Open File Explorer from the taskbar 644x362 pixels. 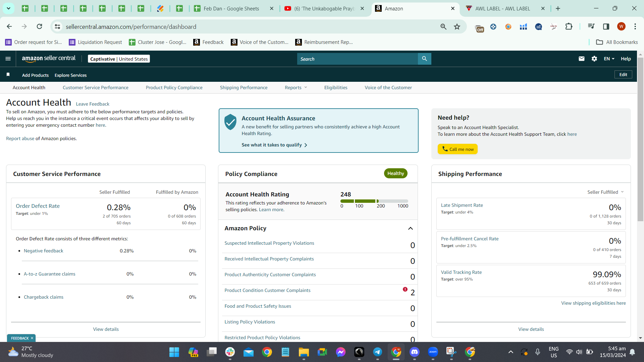(304, 352)
